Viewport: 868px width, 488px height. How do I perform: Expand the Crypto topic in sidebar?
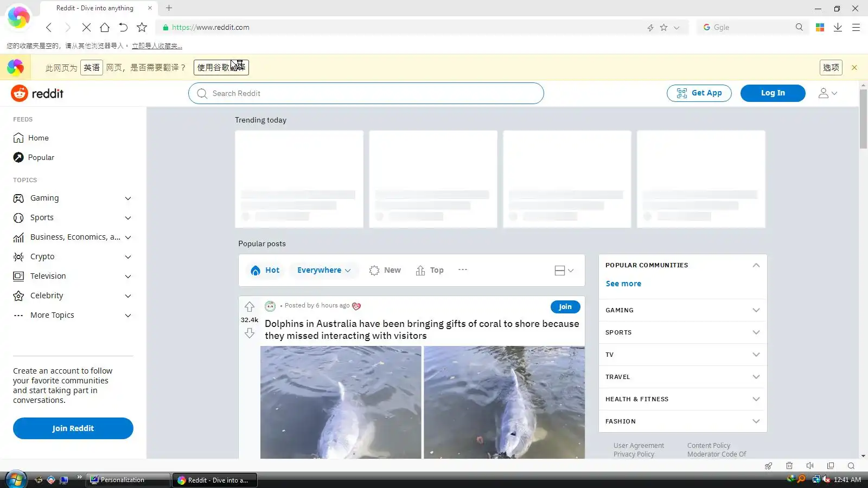pyautogui.click(x=128, y=257)
